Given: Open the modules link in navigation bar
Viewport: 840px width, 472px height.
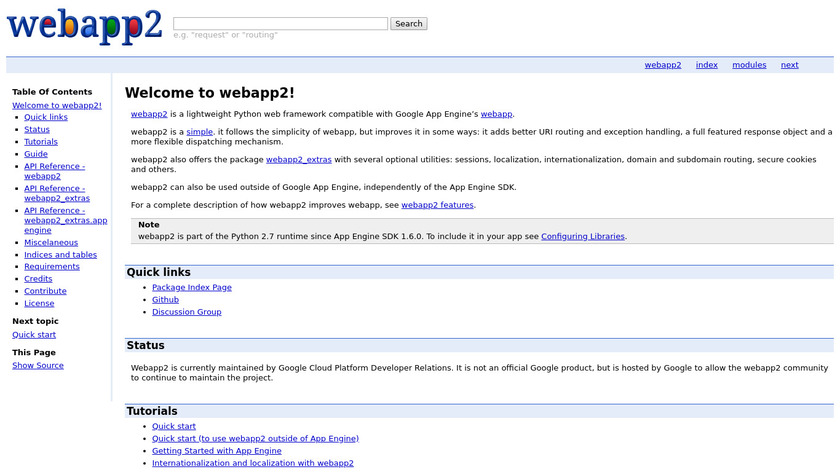Looking at the screenshot, I should tap(749, 65).
